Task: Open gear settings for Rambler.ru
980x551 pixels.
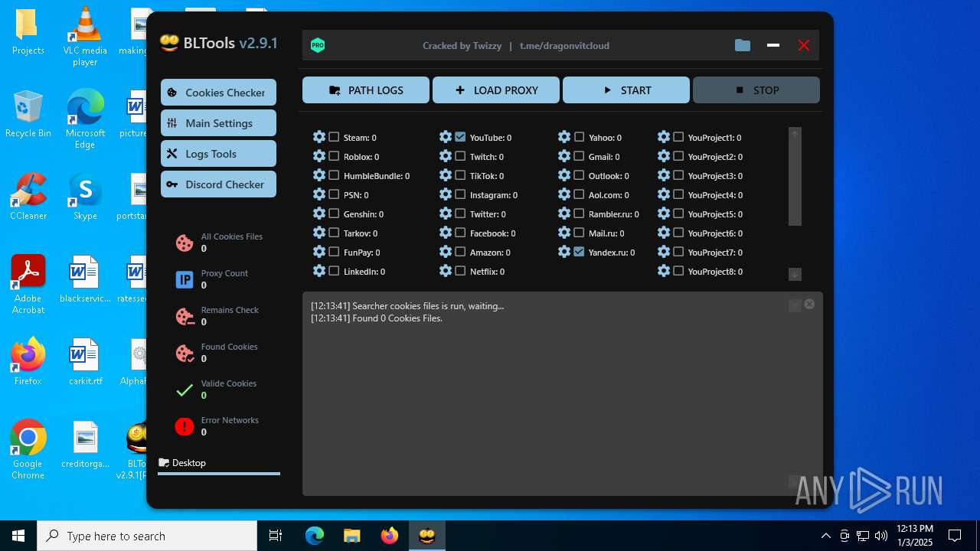Action: (x=564, y=214)
